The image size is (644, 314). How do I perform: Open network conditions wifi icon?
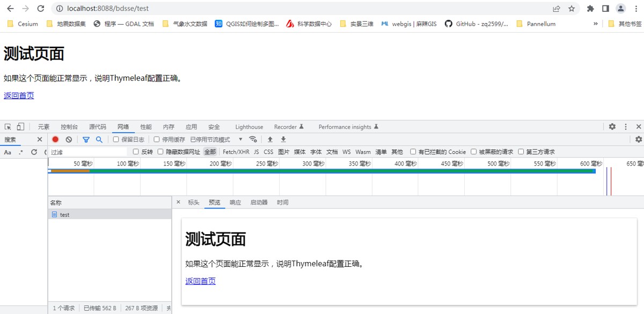253,139
